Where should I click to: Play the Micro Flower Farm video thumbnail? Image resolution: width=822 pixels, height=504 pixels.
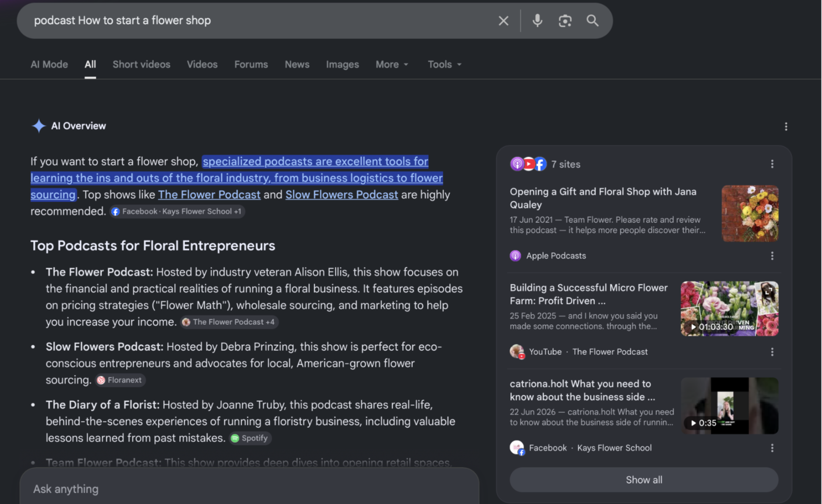pos(730,309)
